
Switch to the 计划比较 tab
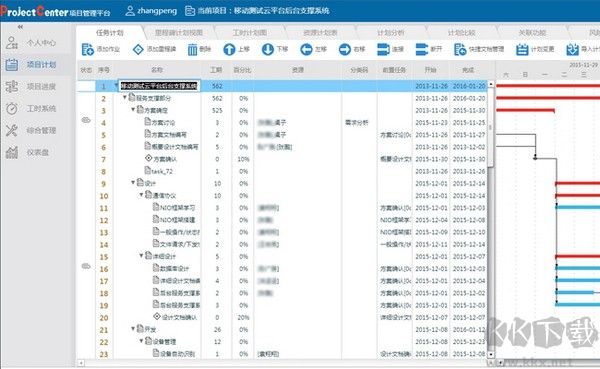(461, 33)
